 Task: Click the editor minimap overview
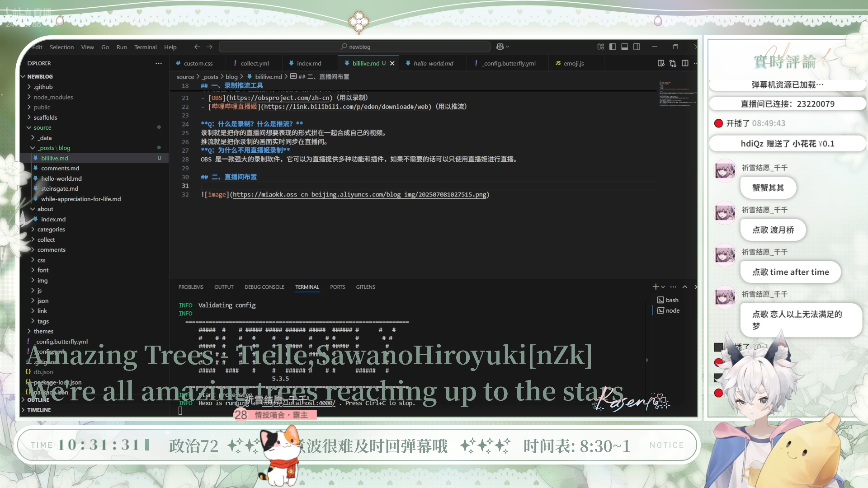[677, 94]
